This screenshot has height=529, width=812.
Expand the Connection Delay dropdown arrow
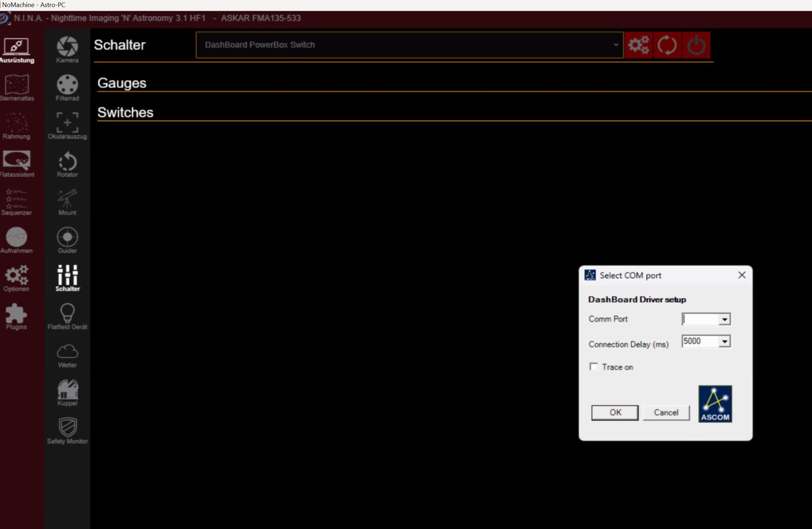click(x=724, y=341)
